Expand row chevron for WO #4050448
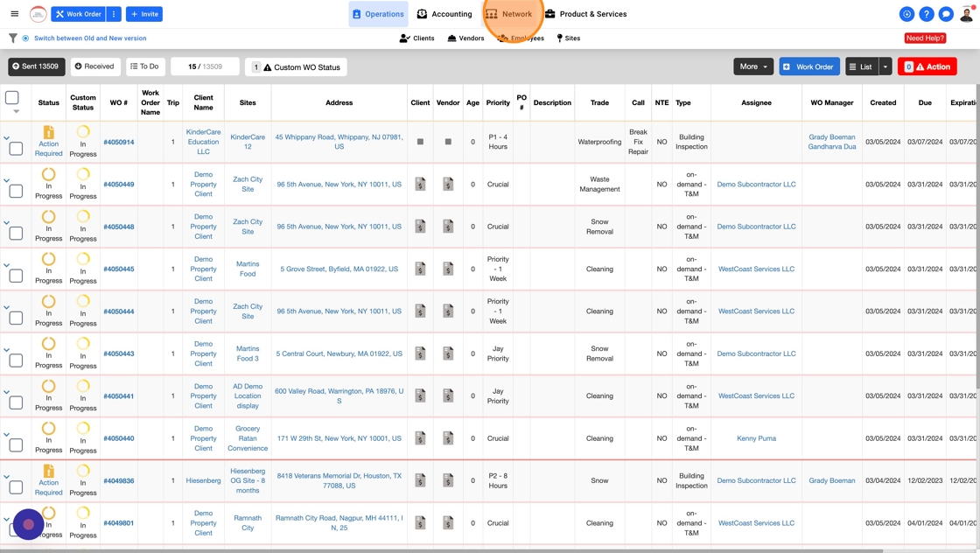The width and height of the screenshot is (980, 553). (x=6, y=223)
